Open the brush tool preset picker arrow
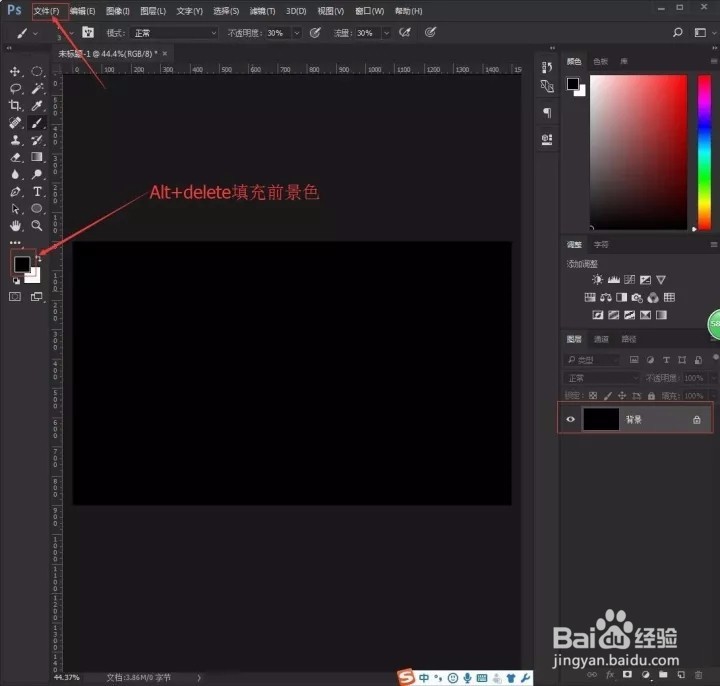 tap(35, 34)
